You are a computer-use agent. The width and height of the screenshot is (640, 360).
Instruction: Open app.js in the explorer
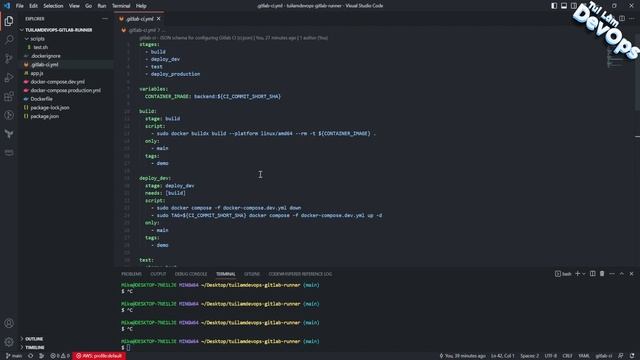click(x=36, y=73)
